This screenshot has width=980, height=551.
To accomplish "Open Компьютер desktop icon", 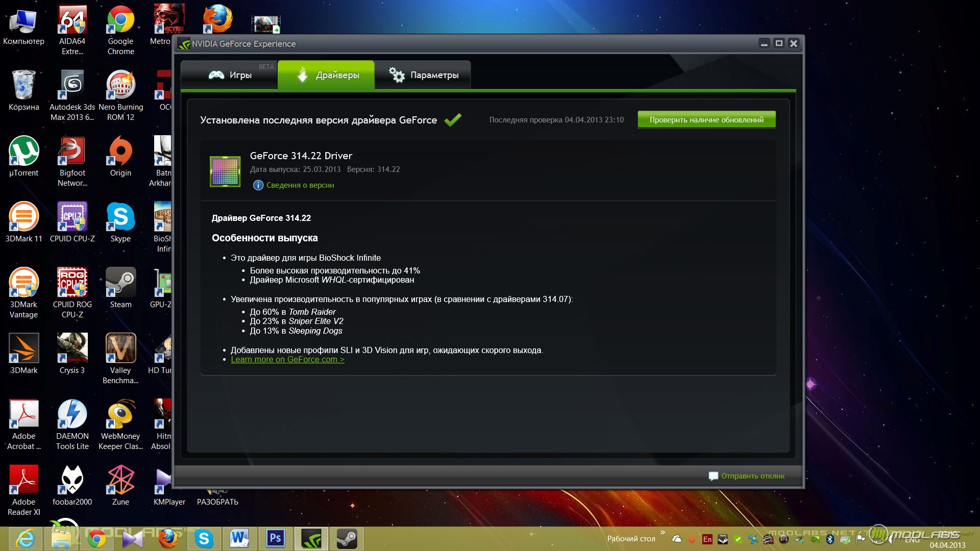I will click(23, 26).
